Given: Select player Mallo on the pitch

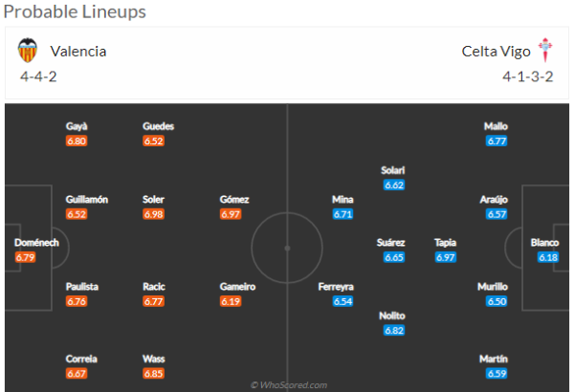Looking at the screenshot, I should (496, 126).
